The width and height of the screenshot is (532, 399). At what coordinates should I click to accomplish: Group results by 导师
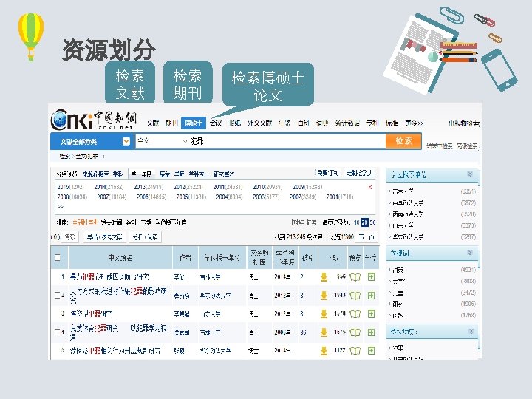179,174
